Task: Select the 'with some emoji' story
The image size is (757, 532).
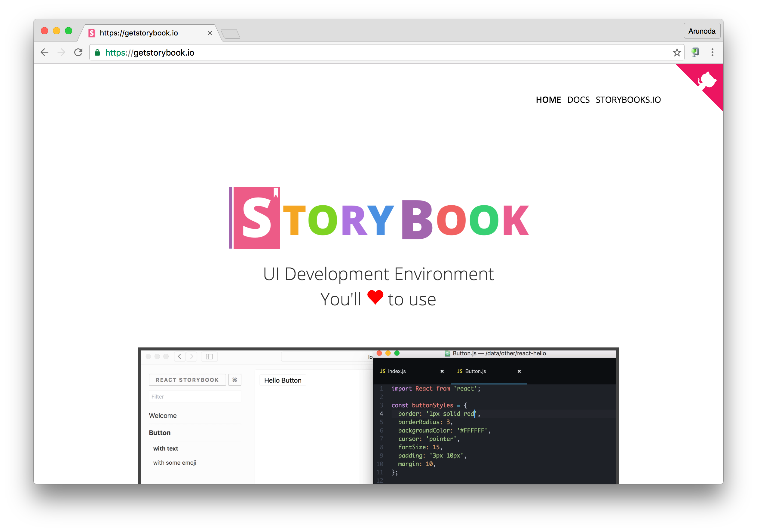Action: pyautogui.click(x=174, y=462)
